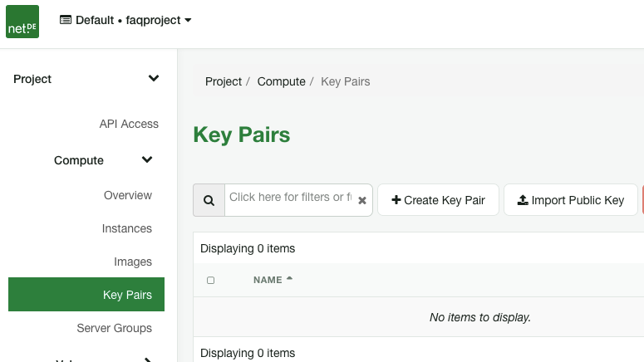The image size is (644, 362).
Task: Click the Key Pairs breadcrumb text
Action: (x=346, y=81)
